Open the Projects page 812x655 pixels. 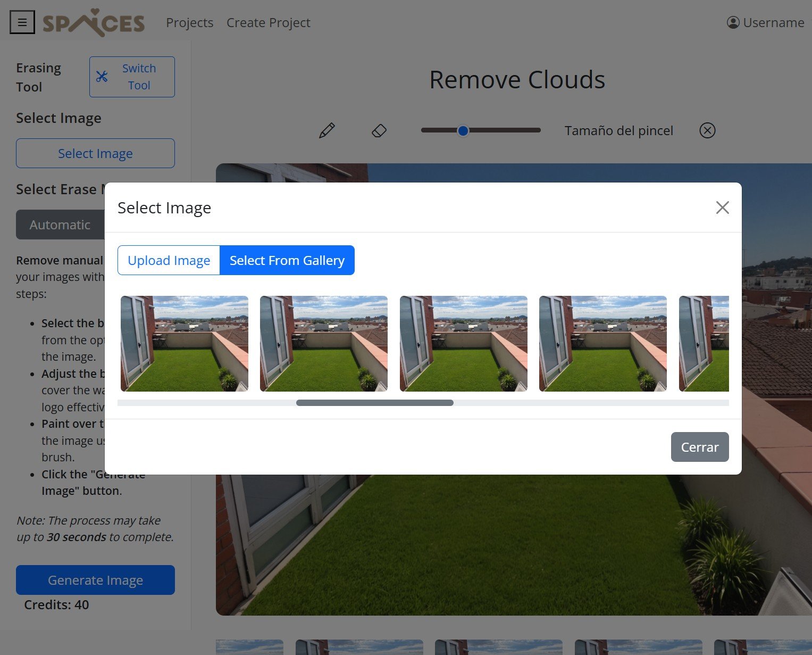[x=189, y=22]
